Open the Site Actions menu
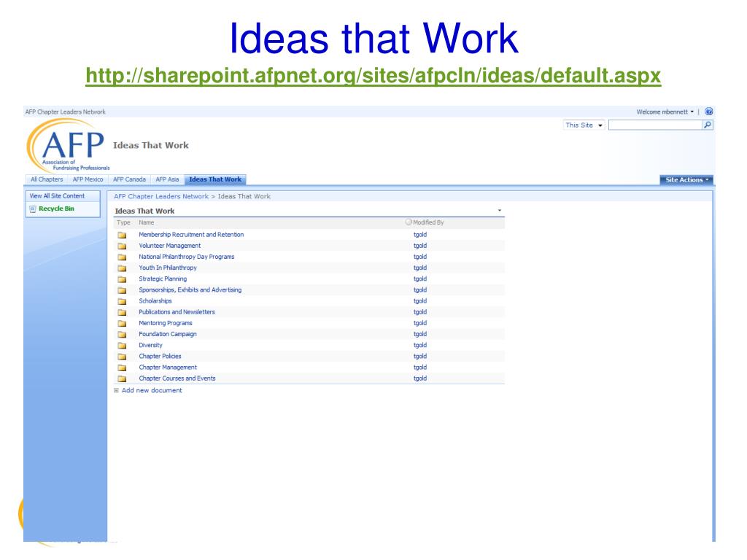This screenshot has height=560, width=747. (686, 180)
